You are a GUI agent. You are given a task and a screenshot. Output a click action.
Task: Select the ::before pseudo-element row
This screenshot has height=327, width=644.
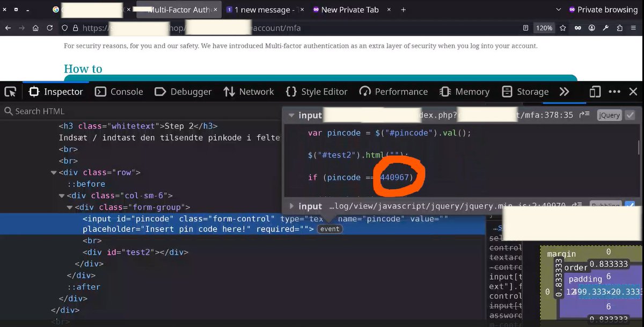86,184
